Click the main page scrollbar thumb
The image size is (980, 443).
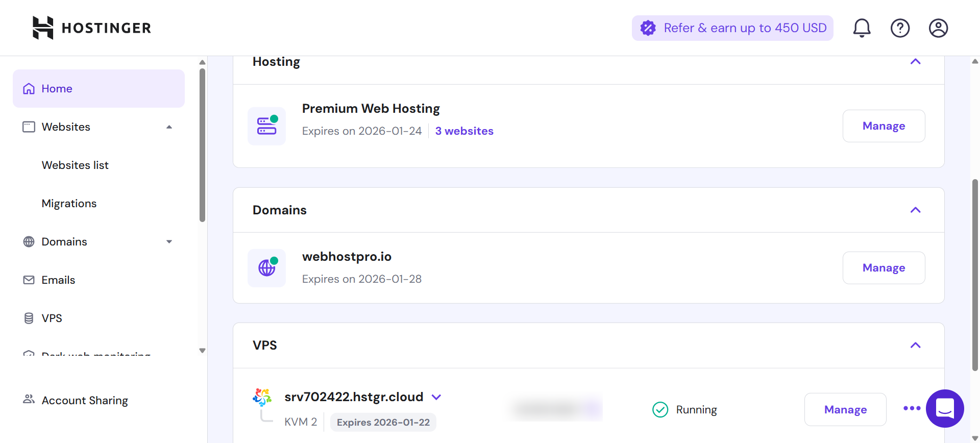pyautogui.click(x=974, y=275)
